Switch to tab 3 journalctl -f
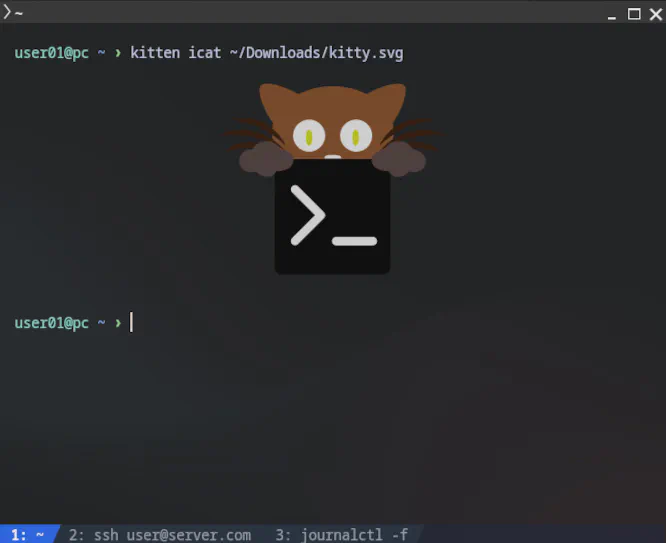Viewport: 666px width, 543px height. point(341,535)
